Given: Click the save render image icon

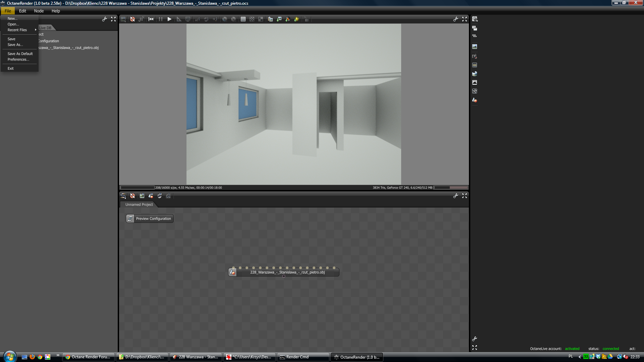Looking at the screenshot, I should pos(279,19).
